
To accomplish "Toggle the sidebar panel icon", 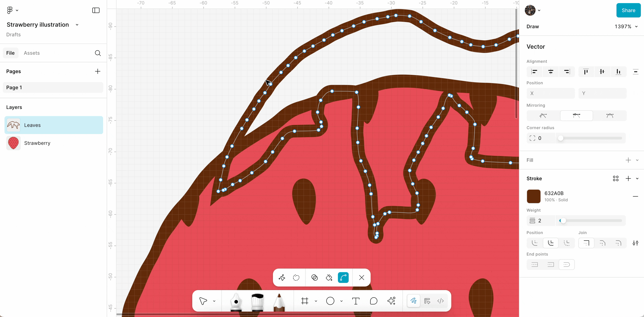I will [x=96, y=10].
